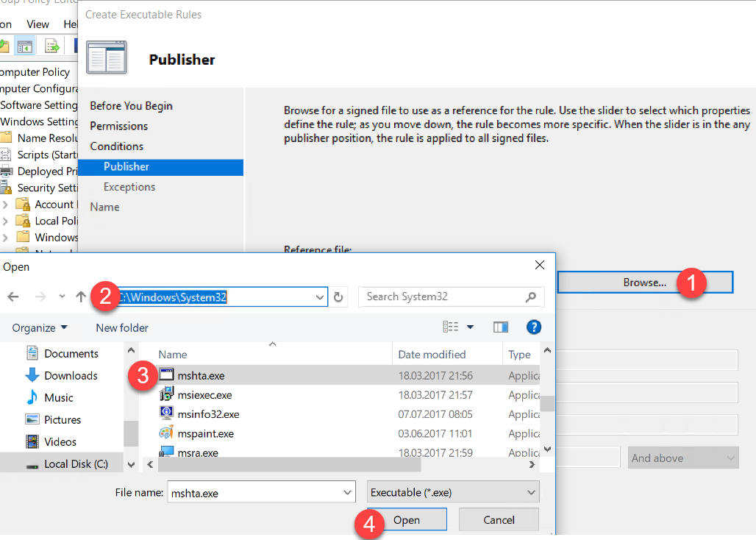The width and height of the screenshot is (756, 540).
Task: Select mspaint.exe file icon
Action: point(166,433)
